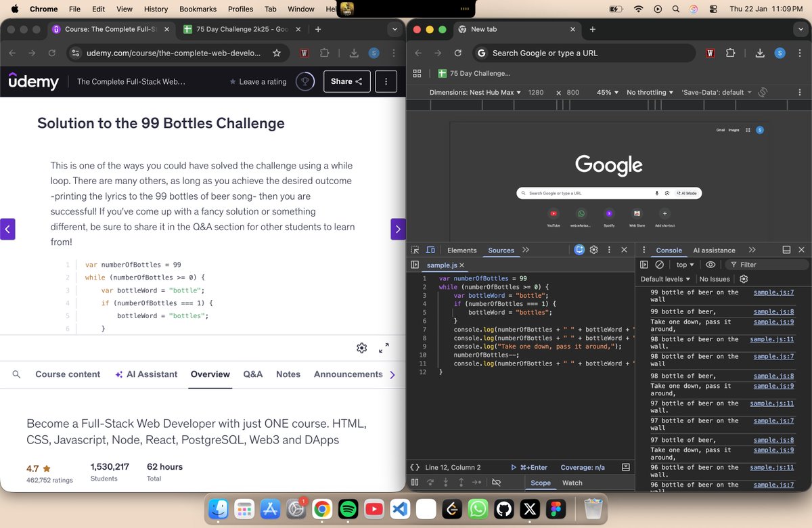Image resolution: width=812 pixels, height=528 pixels.
Task: Select the Scope tab in debugger pane
Action: (540, 483)
